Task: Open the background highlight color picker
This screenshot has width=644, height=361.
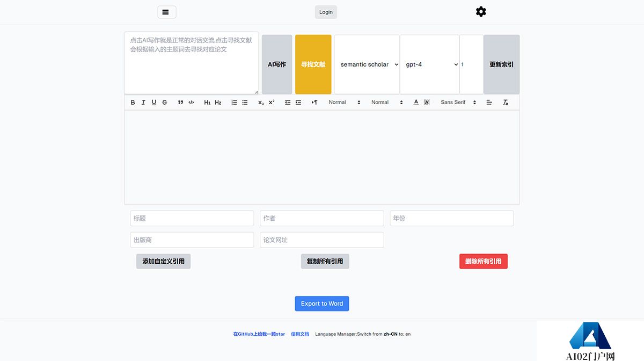Action: click(427, 102)
